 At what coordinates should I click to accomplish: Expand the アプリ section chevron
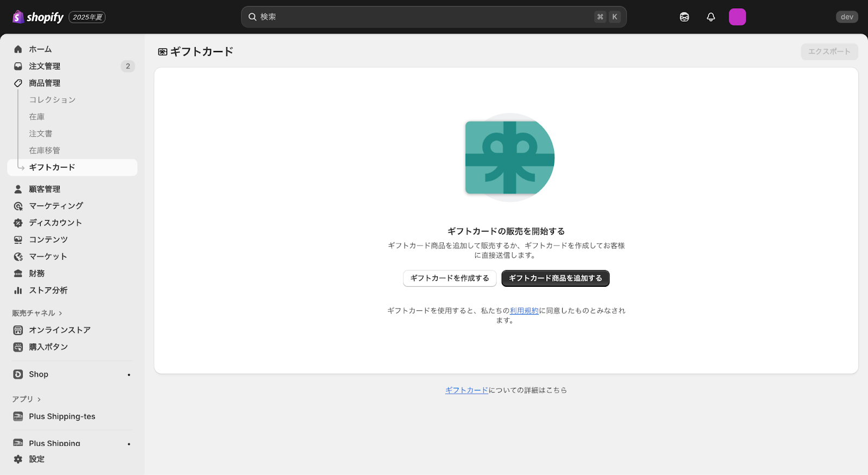[39, 399]
